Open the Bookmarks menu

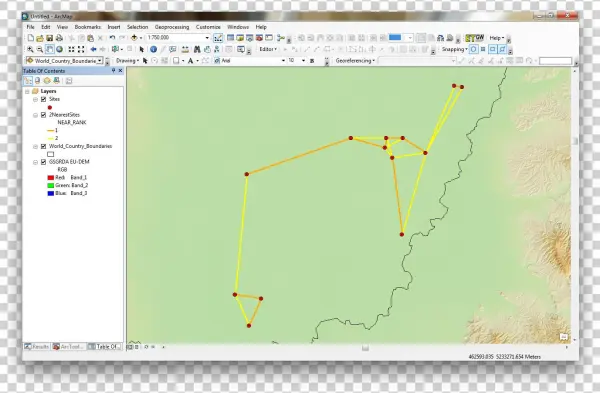click(88, 27)
